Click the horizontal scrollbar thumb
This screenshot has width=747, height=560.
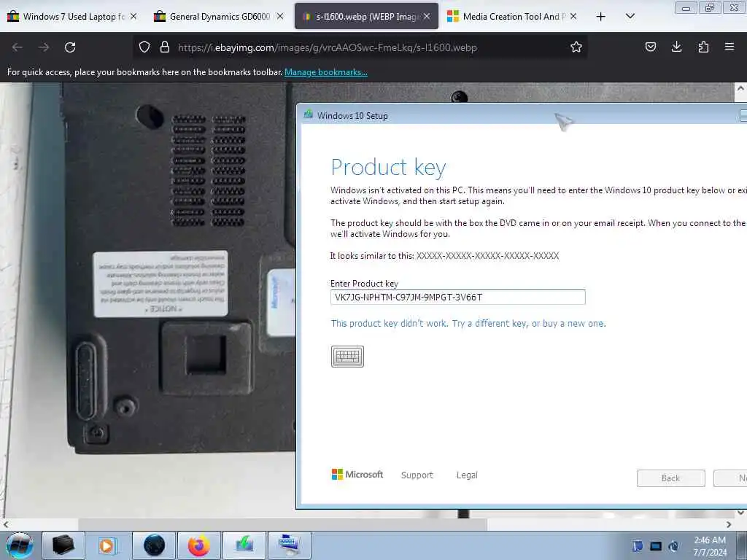282,524
